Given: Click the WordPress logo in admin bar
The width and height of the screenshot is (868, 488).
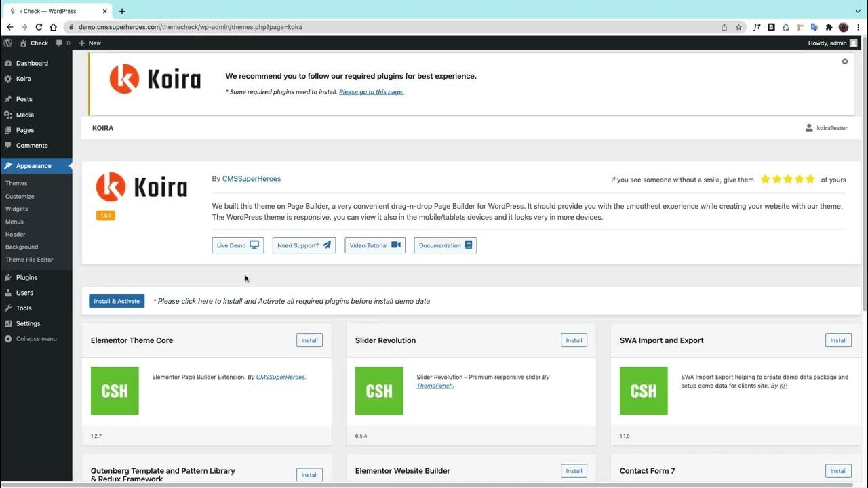Looking at the screenshot, I should point(7,43).
